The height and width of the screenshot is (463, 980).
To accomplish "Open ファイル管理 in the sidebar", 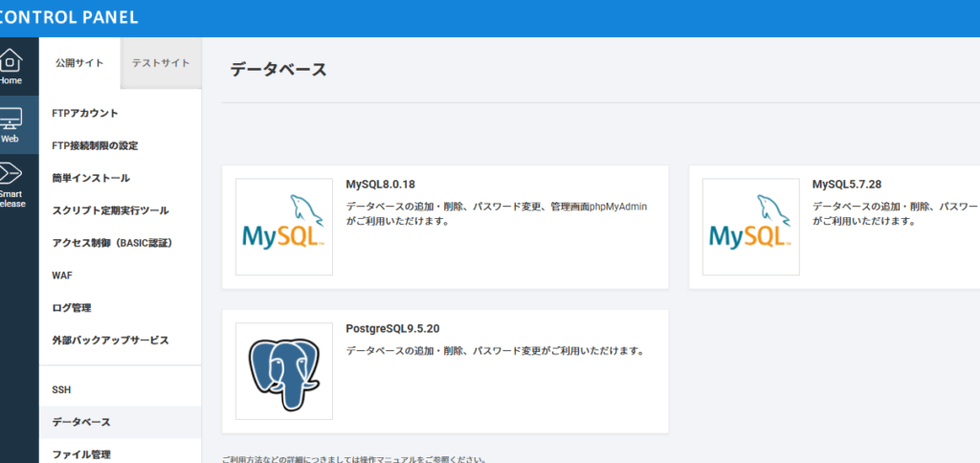I will pos(81,454).
